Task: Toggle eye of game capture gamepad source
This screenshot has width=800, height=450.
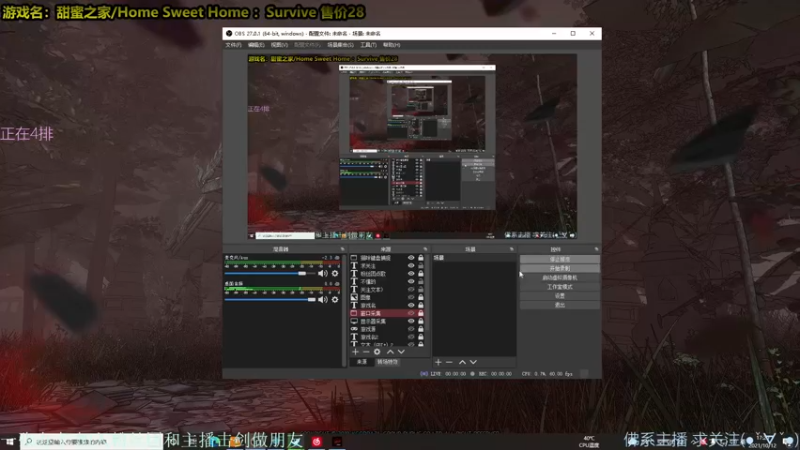Action: 411,329
